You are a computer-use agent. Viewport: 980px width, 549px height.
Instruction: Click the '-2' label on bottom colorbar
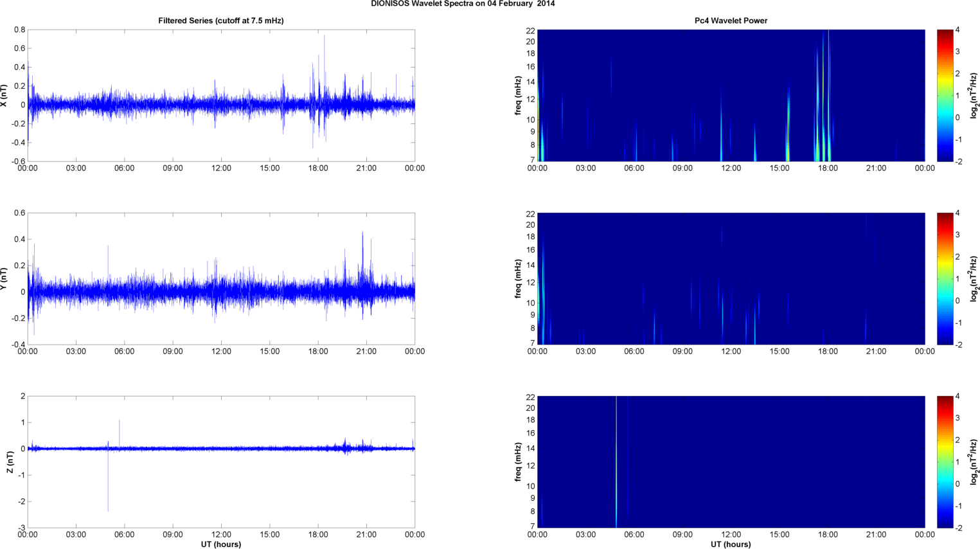pos(958,528)
